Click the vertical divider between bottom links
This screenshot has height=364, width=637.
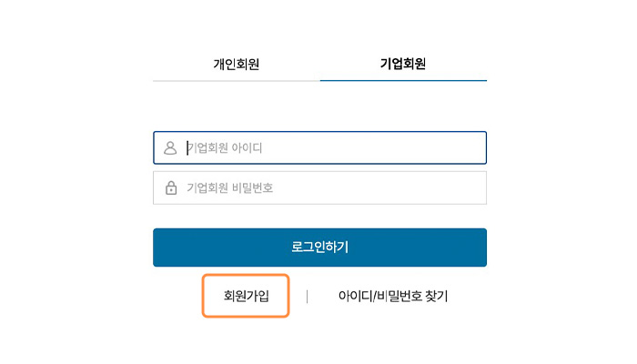point(308,296)
